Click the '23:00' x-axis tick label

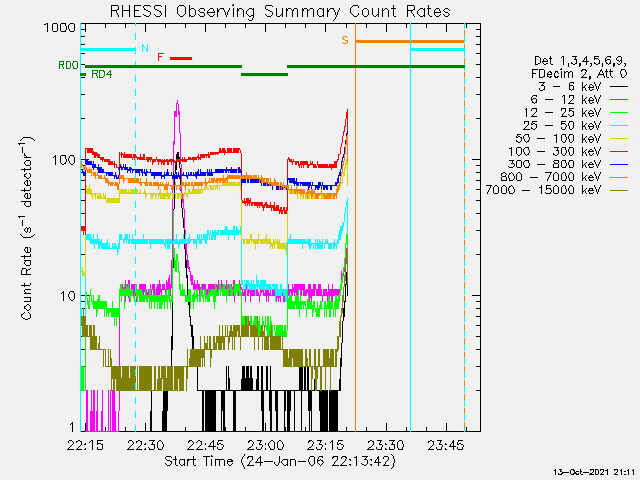coord(265,445)
